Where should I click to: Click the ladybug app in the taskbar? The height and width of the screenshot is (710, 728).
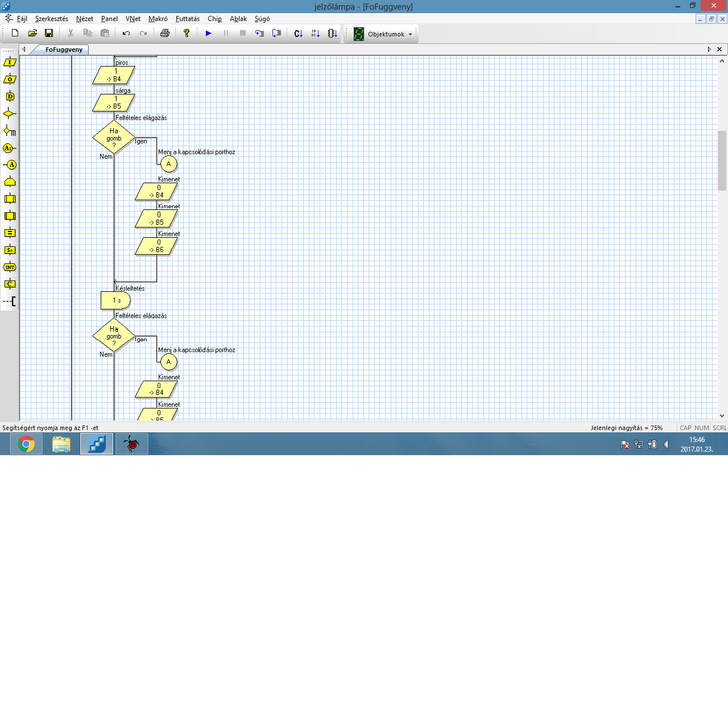coord(132,444)
